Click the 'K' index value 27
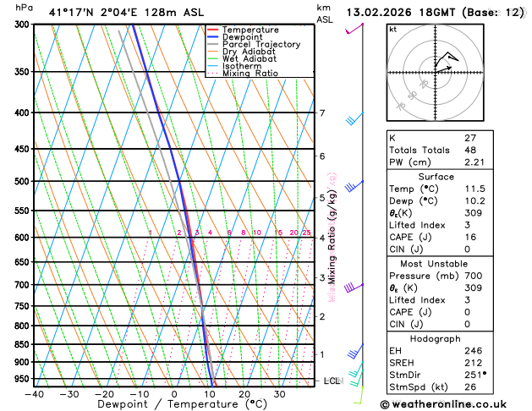The width and height of the screenshot is (532, 411). click(470, 138)
